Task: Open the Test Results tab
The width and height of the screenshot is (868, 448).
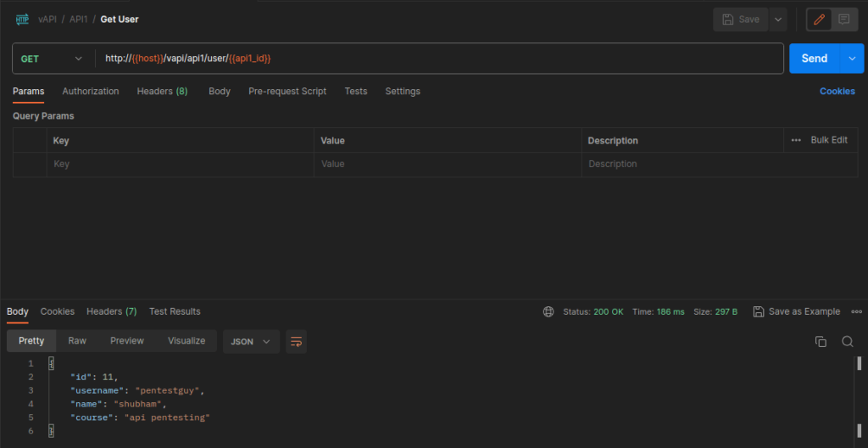Action: [x=175, y=311]
